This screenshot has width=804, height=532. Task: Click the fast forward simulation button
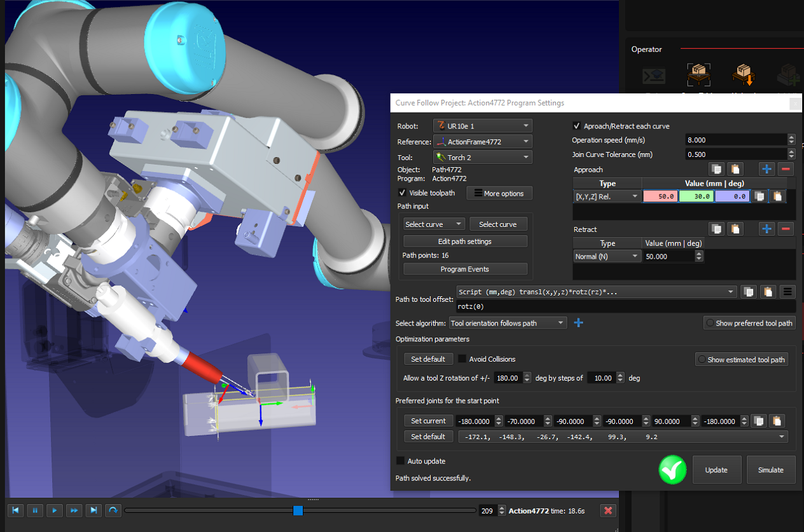(74, 510)
